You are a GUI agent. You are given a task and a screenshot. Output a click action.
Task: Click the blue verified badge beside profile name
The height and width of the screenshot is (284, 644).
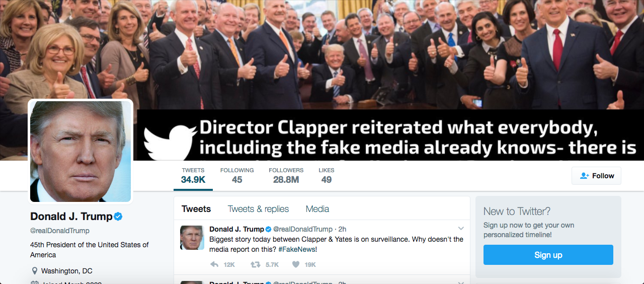click(x=118, y=217)
